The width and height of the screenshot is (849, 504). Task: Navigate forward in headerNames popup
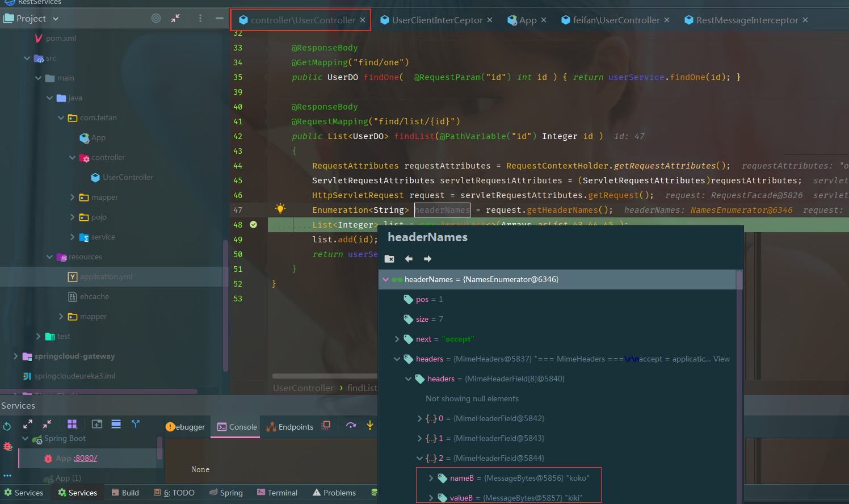(428, 259)
